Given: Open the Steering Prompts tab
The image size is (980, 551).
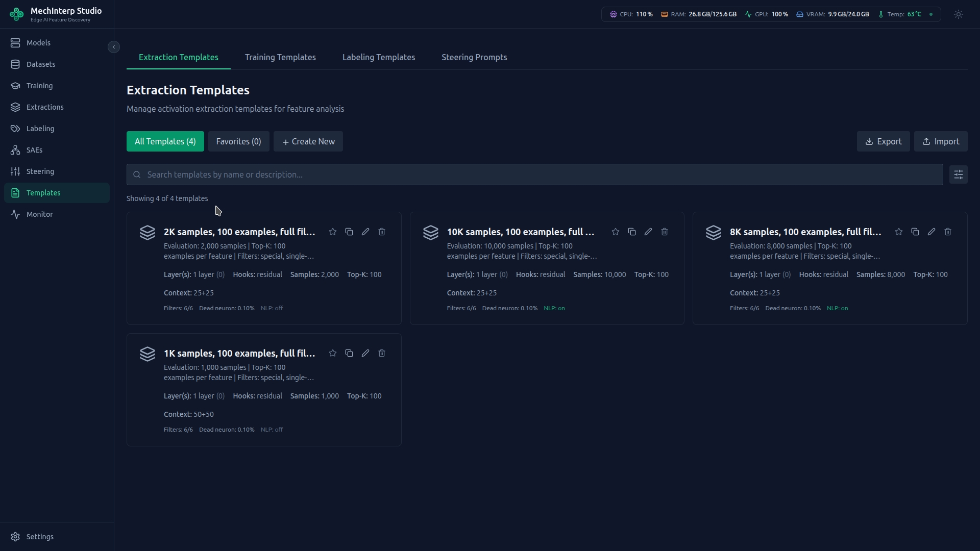Looking at the screenshot, I should (474, 57).
